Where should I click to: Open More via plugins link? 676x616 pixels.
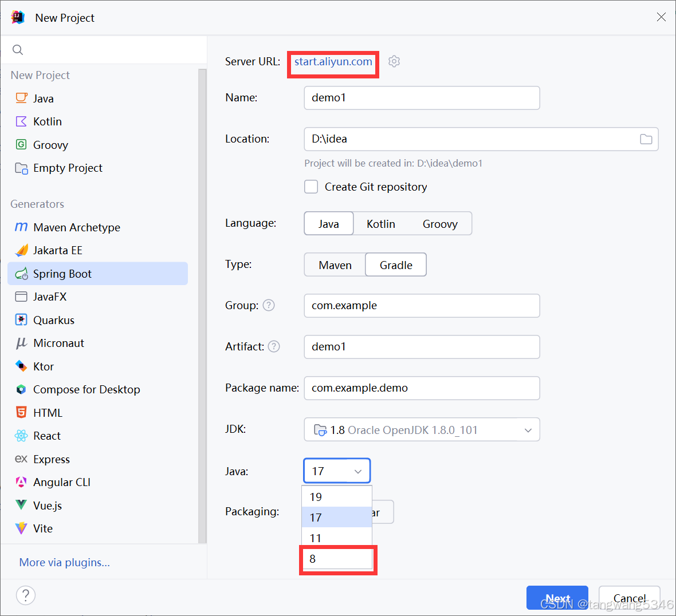tap(65, 563)
